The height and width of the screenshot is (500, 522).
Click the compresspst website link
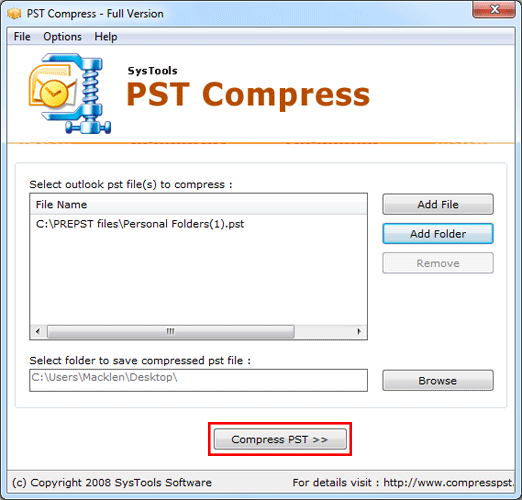click(449, 482)
